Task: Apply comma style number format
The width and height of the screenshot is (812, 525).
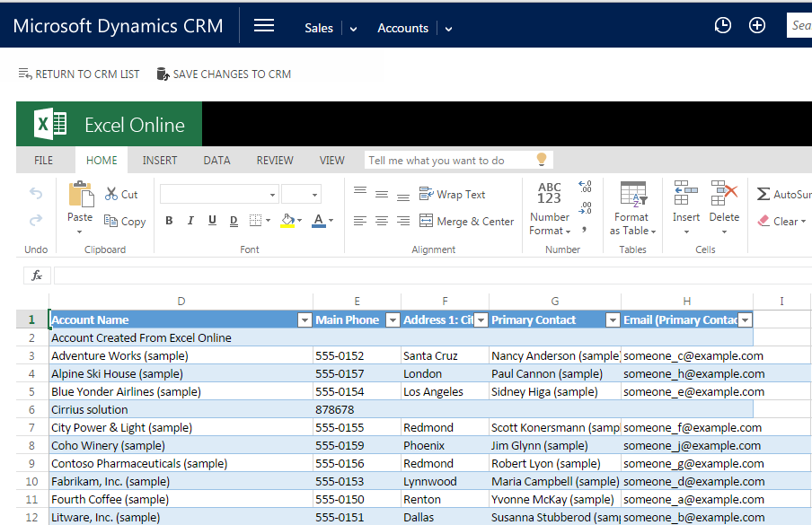Action: pos(584,229)
